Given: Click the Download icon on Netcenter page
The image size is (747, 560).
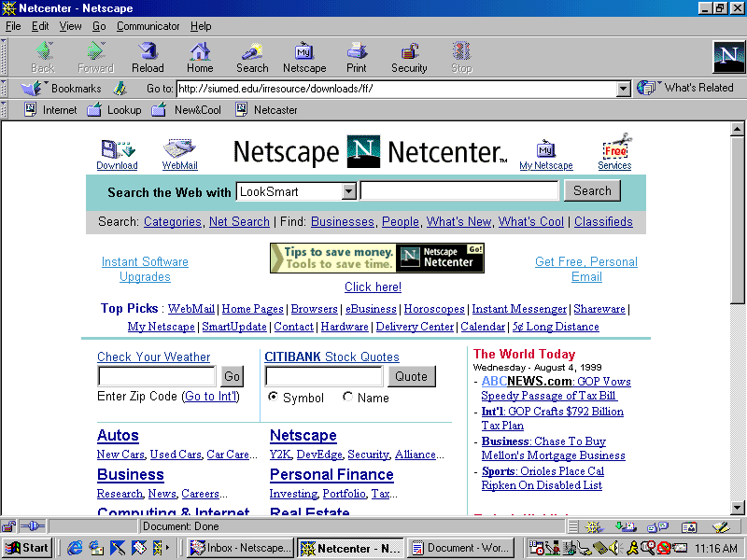Looking at the screenshot, I should (x=117, y=154).
